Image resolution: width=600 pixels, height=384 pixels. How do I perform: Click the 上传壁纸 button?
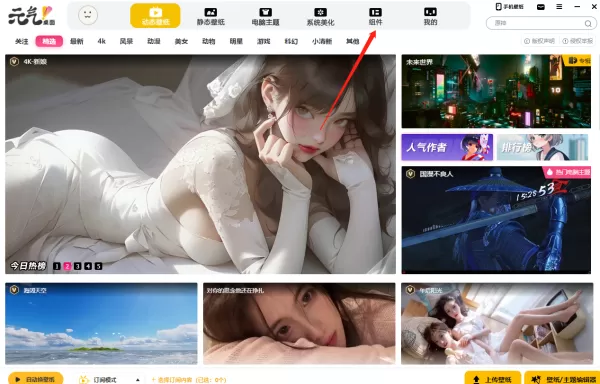point(493,378)
